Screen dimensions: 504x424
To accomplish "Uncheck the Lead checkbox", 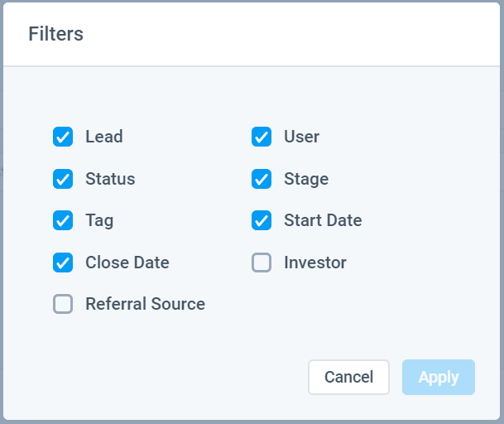I will pyautogui.click(x=63, y=137).
